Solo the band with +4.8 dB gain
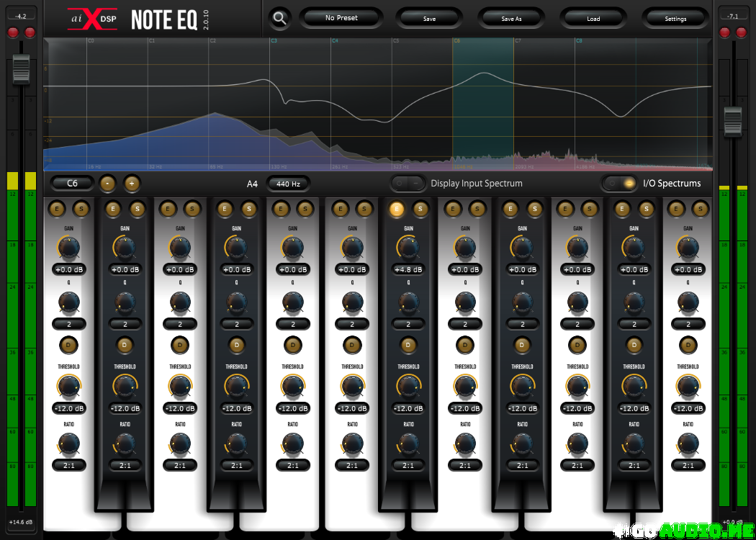The width and height of the screenshot is (756, 540). point(420,209)
